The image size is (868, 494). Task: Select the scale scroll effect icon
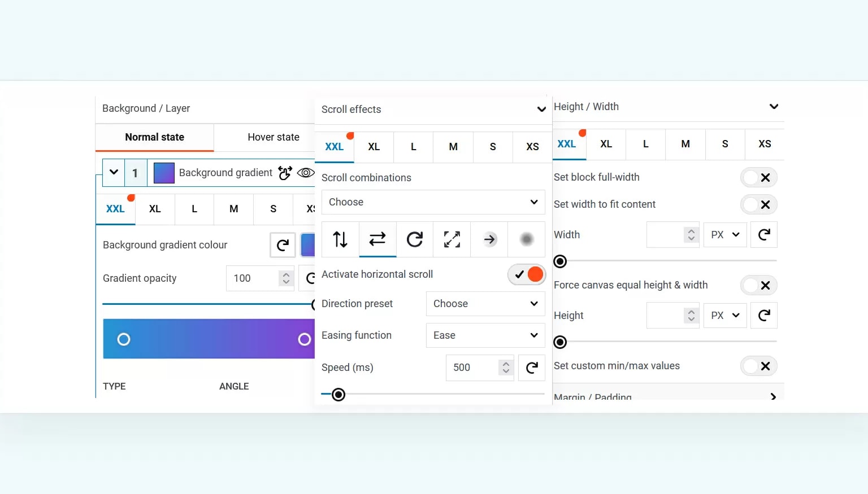452,239
